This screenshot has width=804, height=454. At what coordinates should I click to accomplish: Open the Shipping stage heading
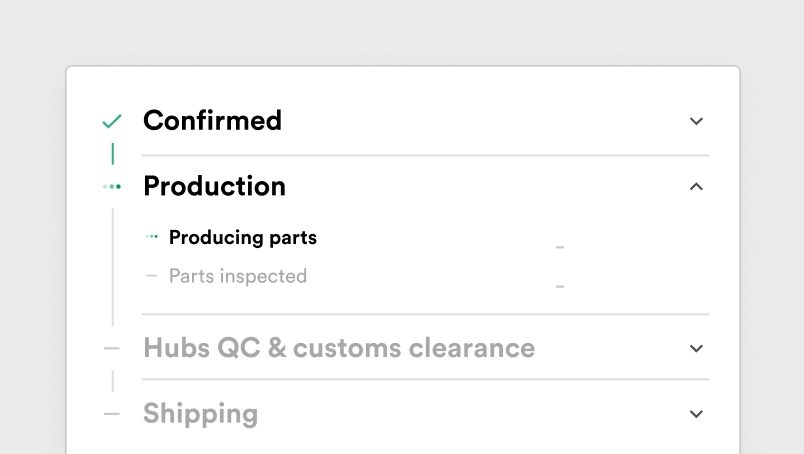[x=200, y=413]
